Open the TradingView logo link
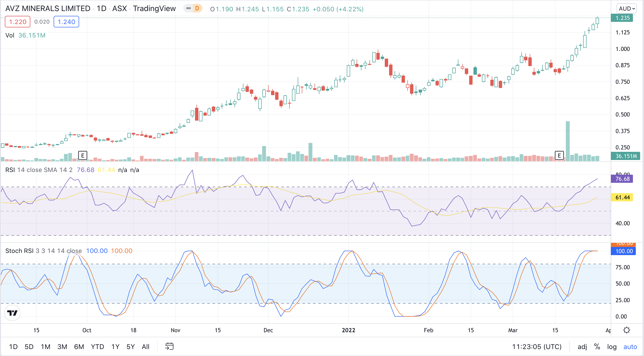This screenshot has height=356, width=644. click(x=12, y=313)
